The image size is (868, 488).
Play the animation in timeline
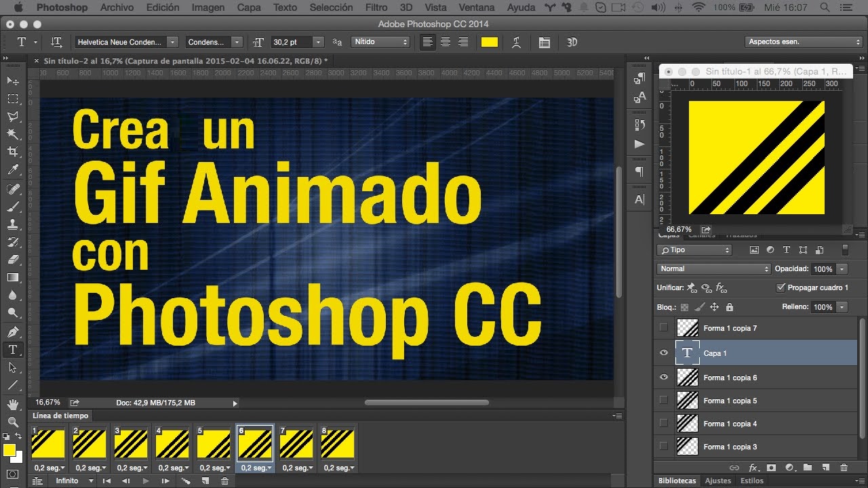[x=145, y=481]
